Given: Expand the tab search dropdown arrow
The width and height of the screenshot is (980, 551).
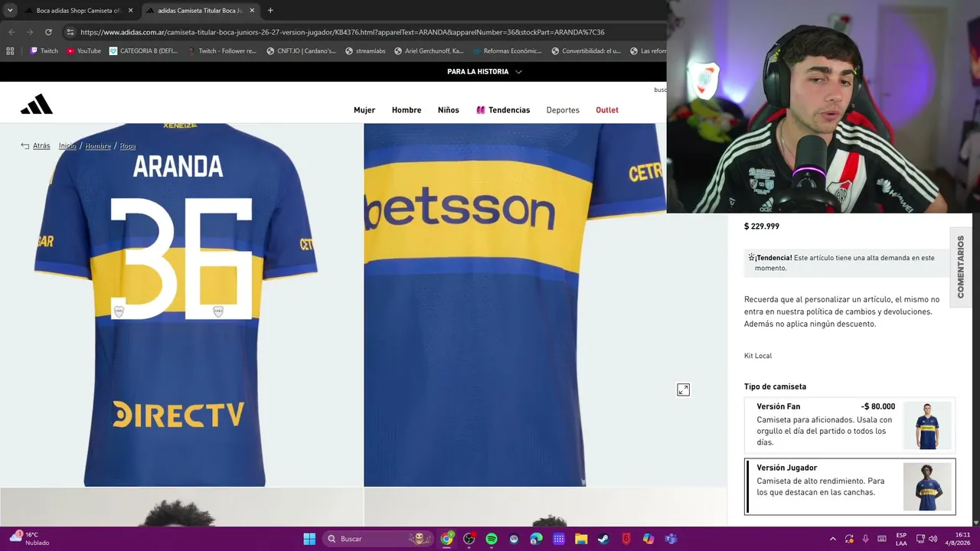Looking at the screenshot, I should tap(10, 11).
